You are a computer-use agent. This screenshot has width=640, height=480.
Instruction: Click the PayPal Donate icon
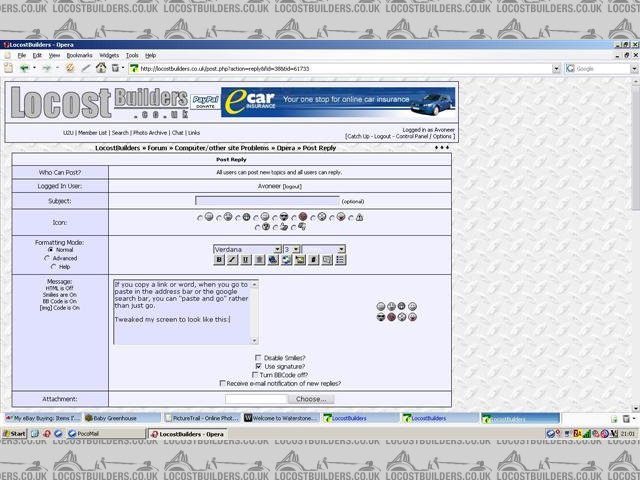tap(205, 101)
